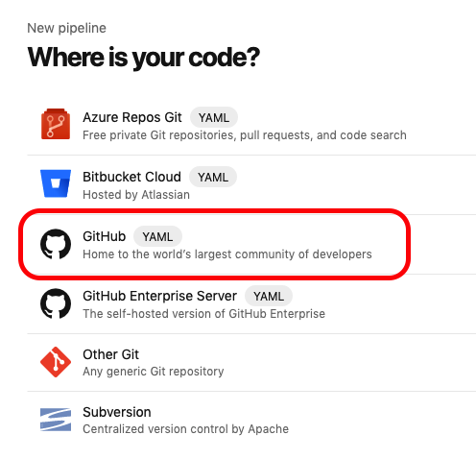Click the Other Git diamond icon
This screenshot has width=476, height=459.
click(56, 362)
